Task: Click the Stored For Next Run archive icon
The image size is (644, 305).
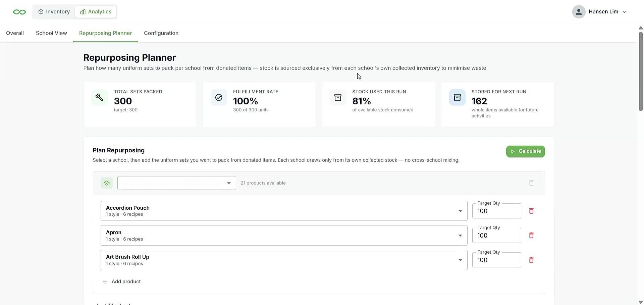Action: (457, 97)
